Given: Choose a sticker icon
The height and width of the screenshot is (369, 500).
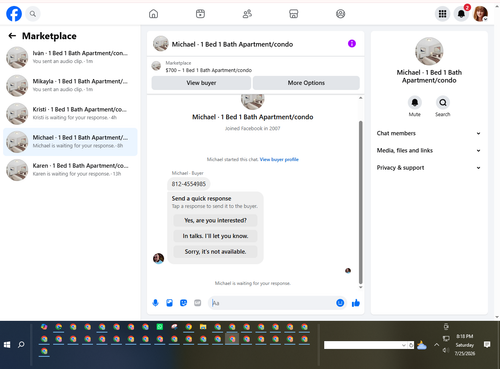Looking at the screenshot, I should point(184,303).
